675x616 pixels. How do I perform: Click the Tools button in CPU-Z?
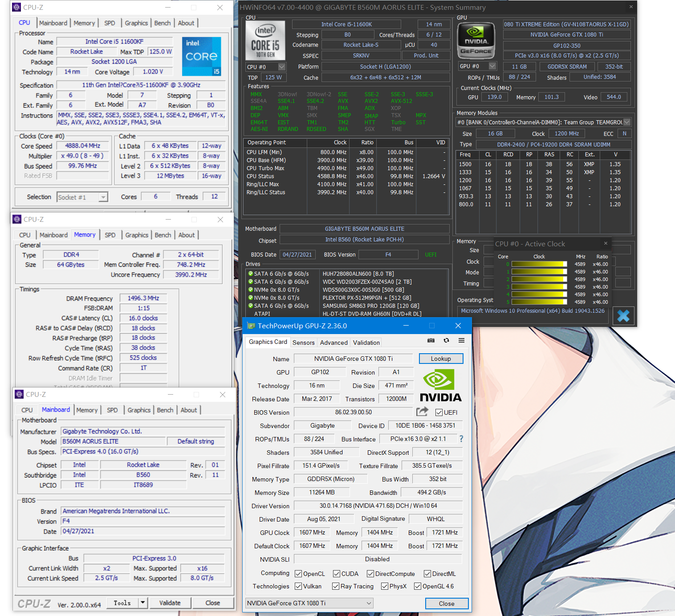point(122,603)
